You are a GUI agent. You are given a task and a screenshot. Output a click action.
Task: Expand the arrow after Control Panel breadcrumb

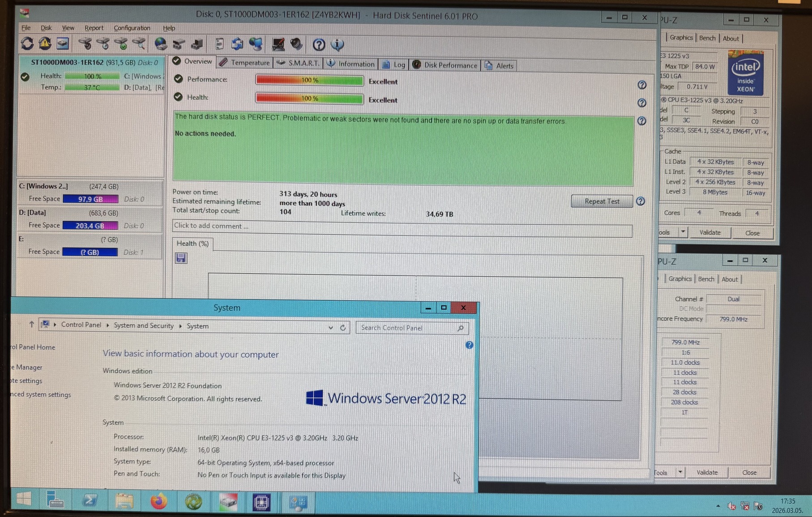[x=108, y=325]
